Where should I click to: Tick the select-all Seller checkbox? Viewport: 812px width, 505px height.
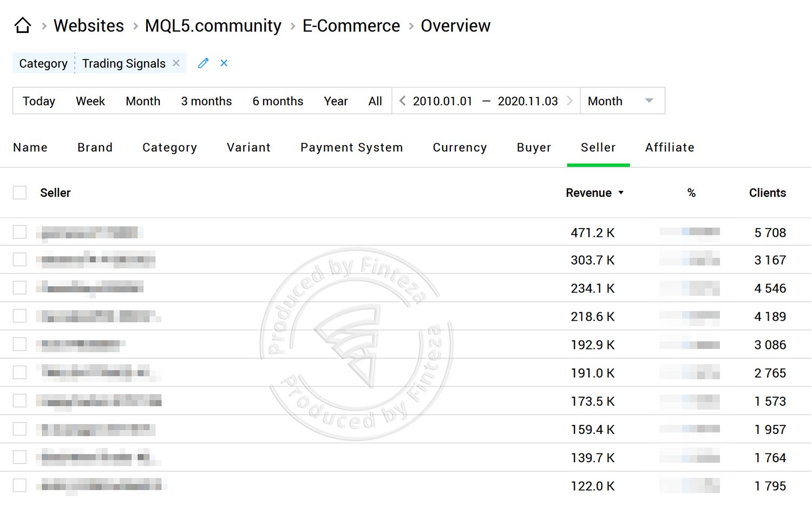20,193
